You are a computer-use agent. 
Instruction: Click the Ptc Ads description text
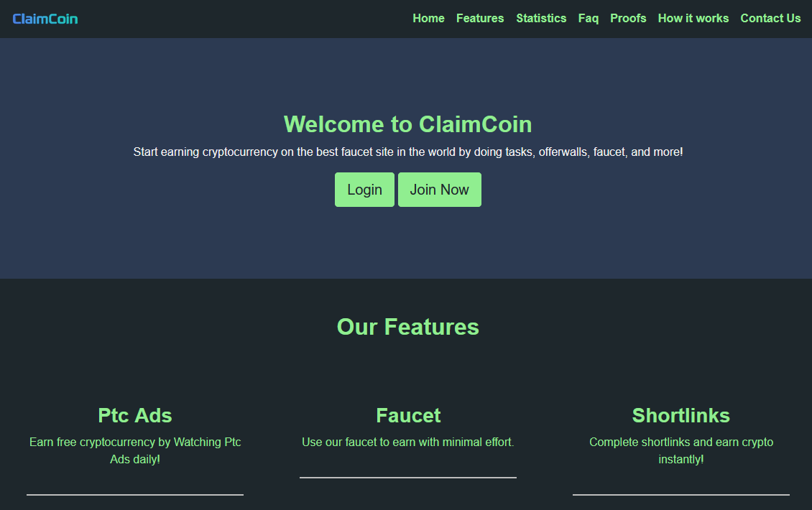(134, 450)
